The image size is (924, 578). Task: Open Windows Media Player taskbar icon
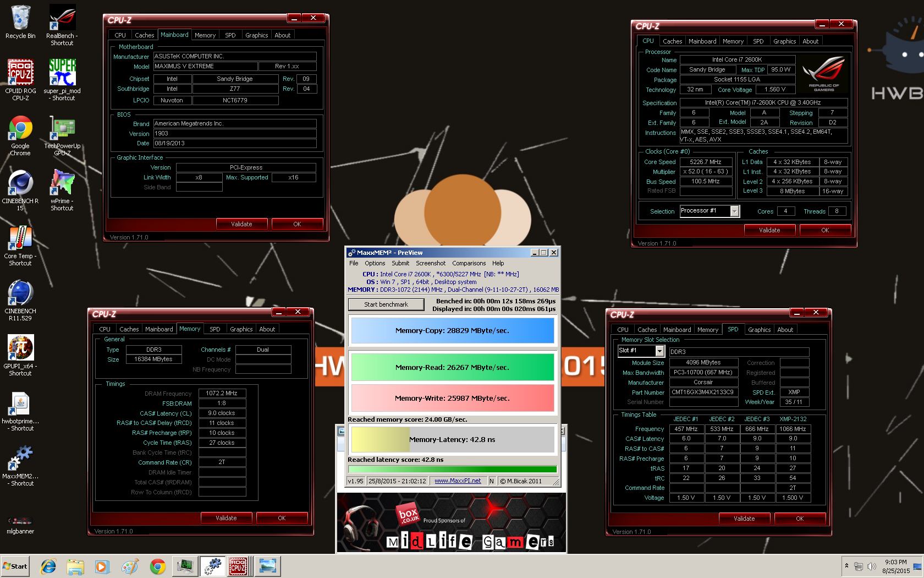102,566
